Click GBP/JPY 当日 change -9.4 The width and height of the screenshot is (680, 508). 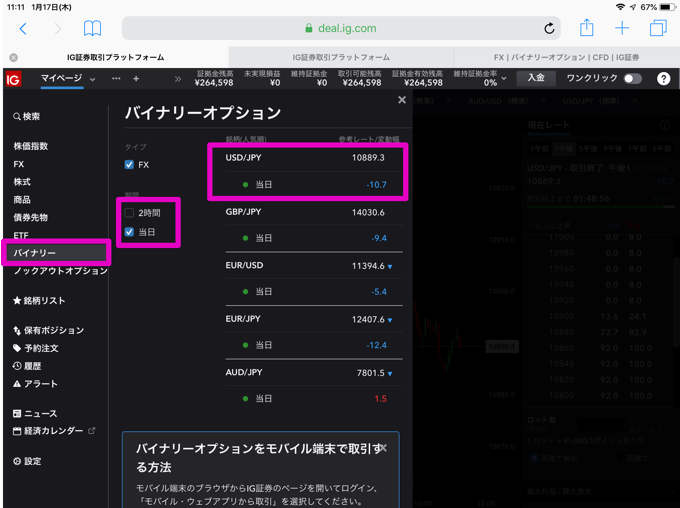pos(379,238)
